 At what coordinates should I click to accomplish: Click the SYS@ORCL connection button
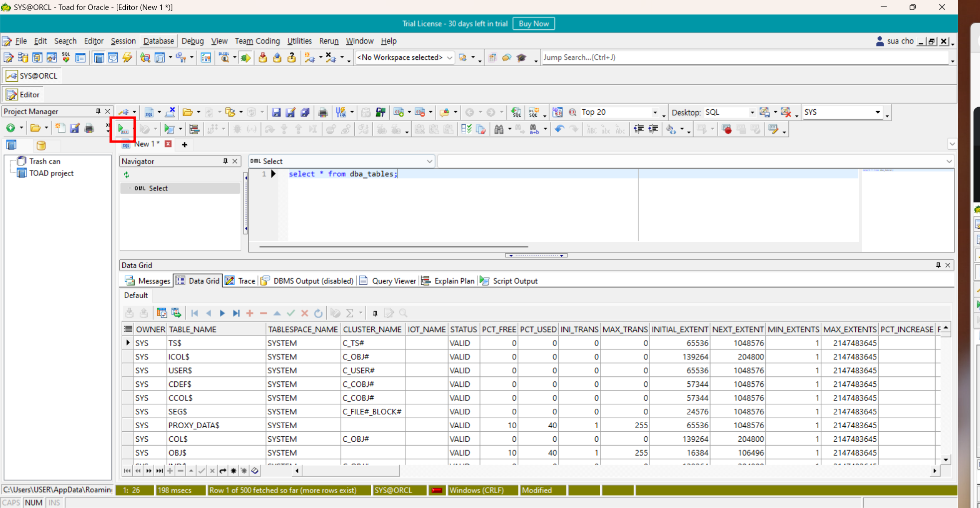pos(32,76)
